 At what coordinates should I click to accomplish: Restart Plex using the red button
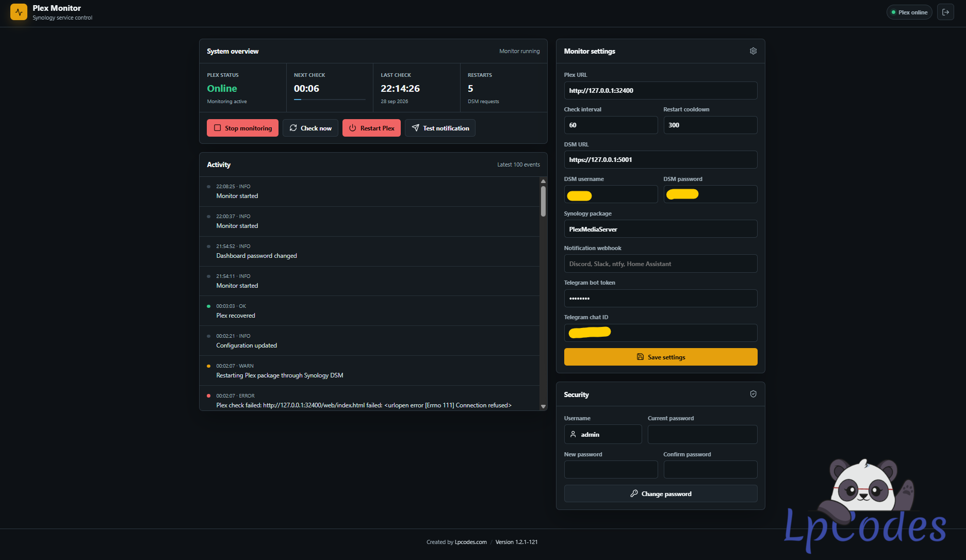tap(371, 128)
